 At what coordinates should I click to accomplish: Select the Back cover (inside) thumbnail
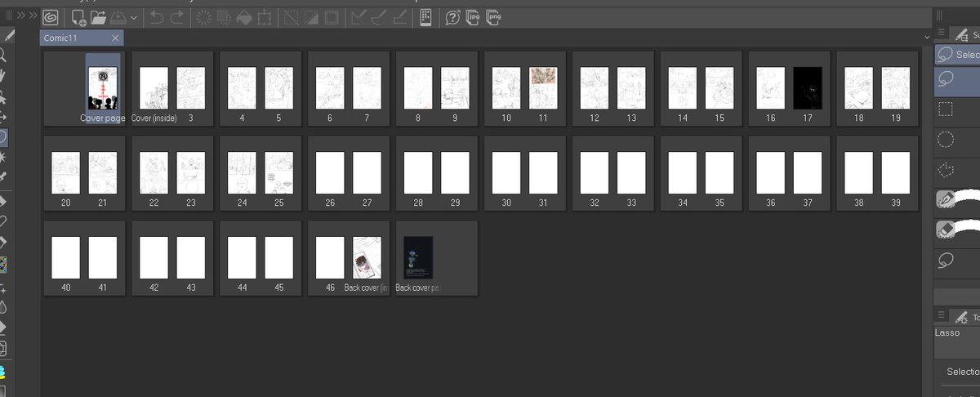click(x=367, y=257)
